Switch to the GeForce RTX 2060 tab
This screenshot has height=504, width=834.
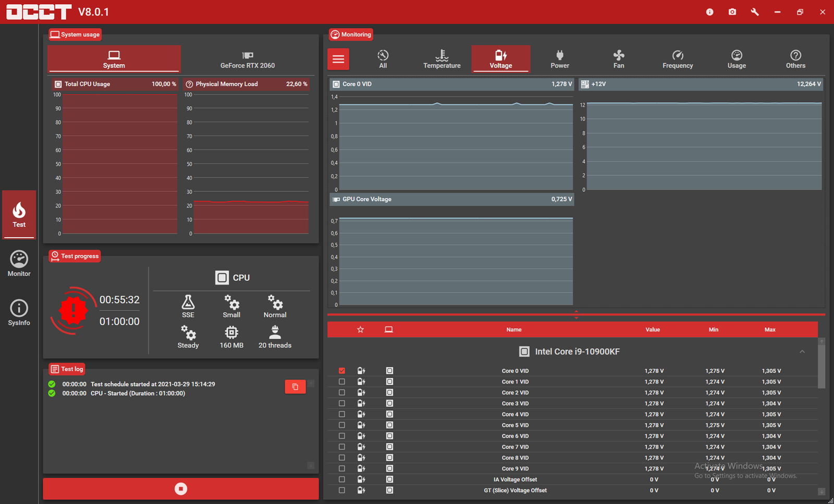tap(248, 59)
